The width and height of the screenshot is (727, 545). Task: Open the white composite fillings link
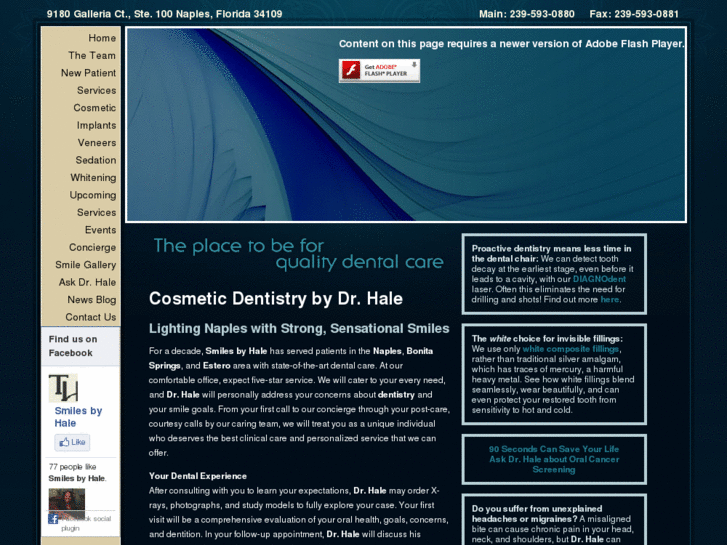click(571, 349)
